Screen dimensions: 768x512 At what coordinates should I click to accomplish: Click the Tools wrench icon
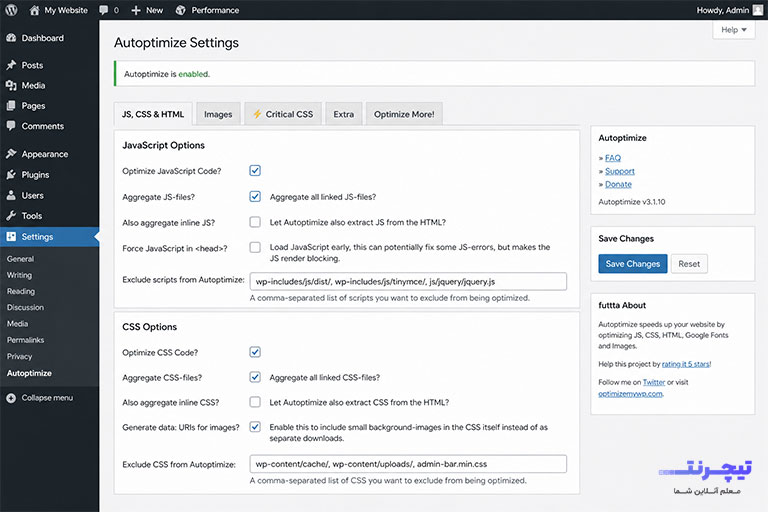pos(11,216)
